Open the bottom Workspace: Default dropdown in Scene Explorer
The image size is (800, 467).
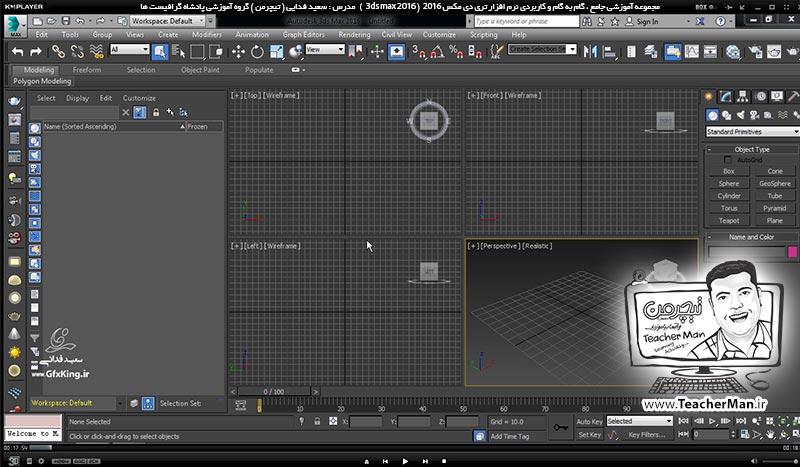click(76, 403)
